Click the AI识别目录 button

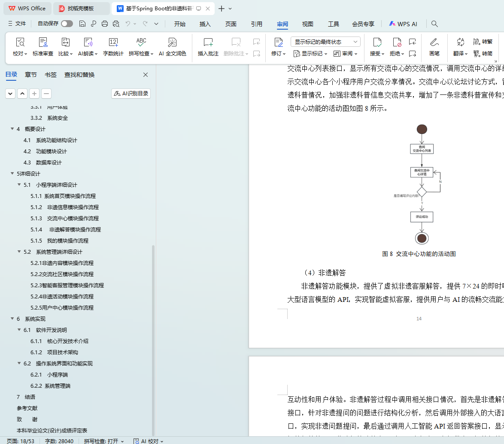coord(131,94)
